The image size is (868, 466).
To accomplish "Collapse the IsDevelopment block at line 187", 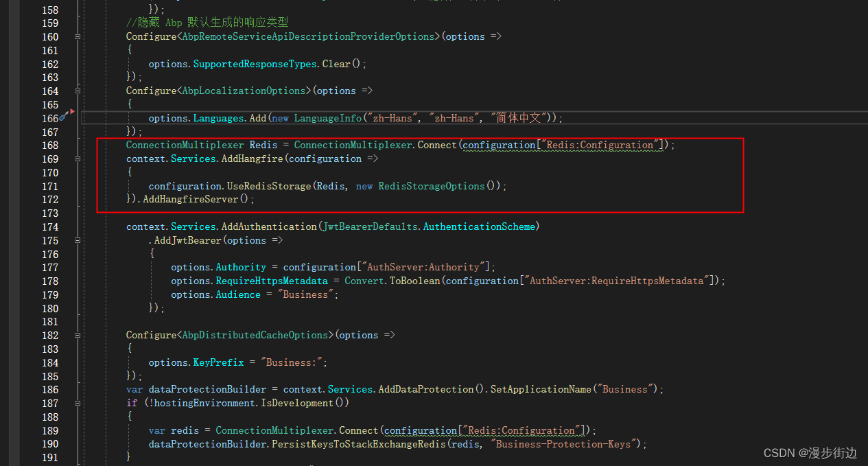I will click(x=77, y=403).
